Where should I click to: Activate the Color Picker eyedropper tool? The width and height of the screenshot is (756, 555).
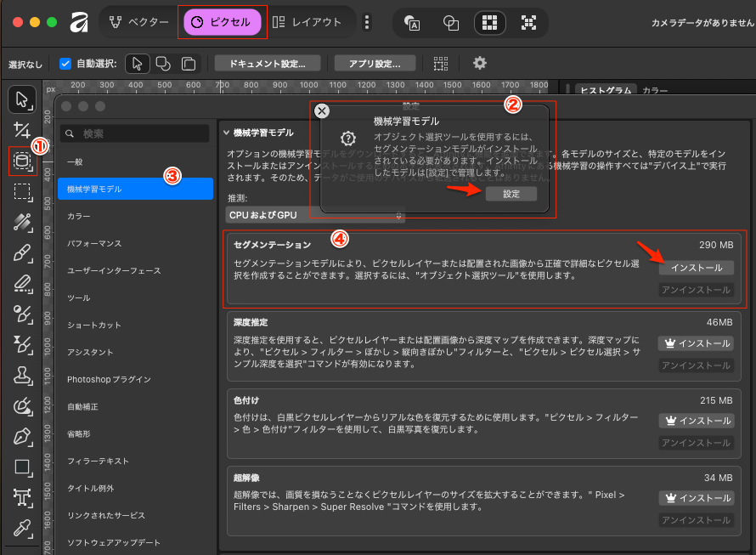(x=22, y=529)
